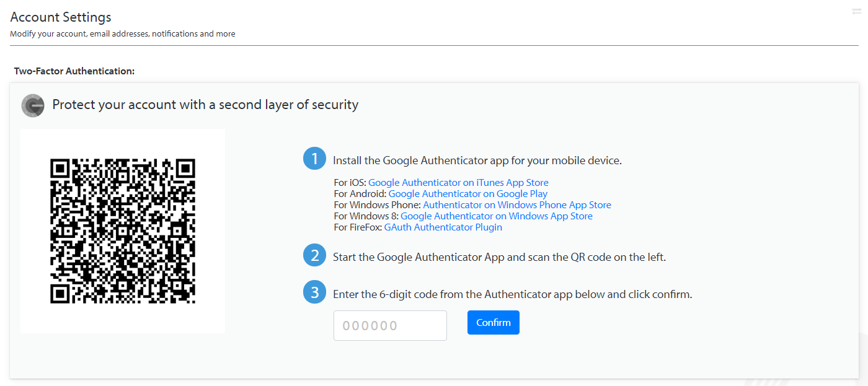Click 'Protect your account with a second layer' heading
Screen dimensions: 868x386
(x=205, y=105)
